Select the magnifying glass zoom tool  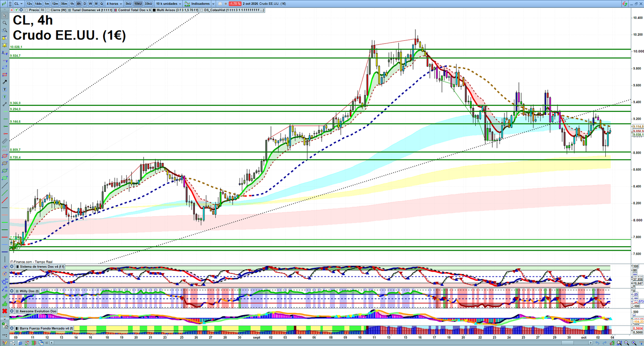(x=4, y=23)
